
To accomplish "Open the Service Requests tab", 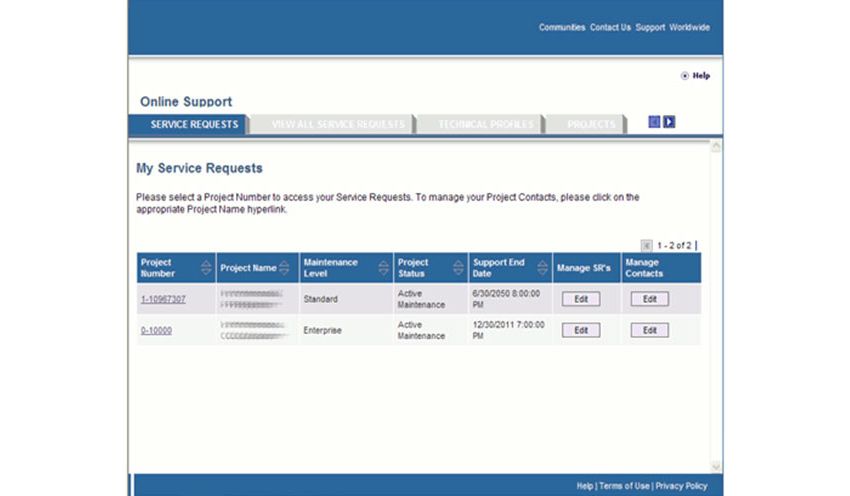I will click(x=187, y=124).
